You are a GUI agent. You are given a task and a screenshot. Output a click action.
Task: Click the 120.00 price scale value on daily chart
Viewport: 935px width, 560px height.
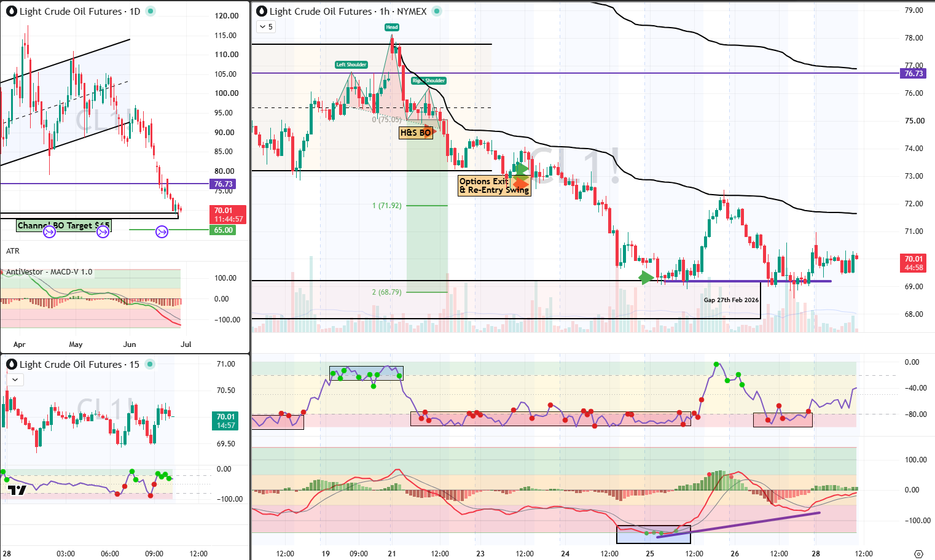227,16
